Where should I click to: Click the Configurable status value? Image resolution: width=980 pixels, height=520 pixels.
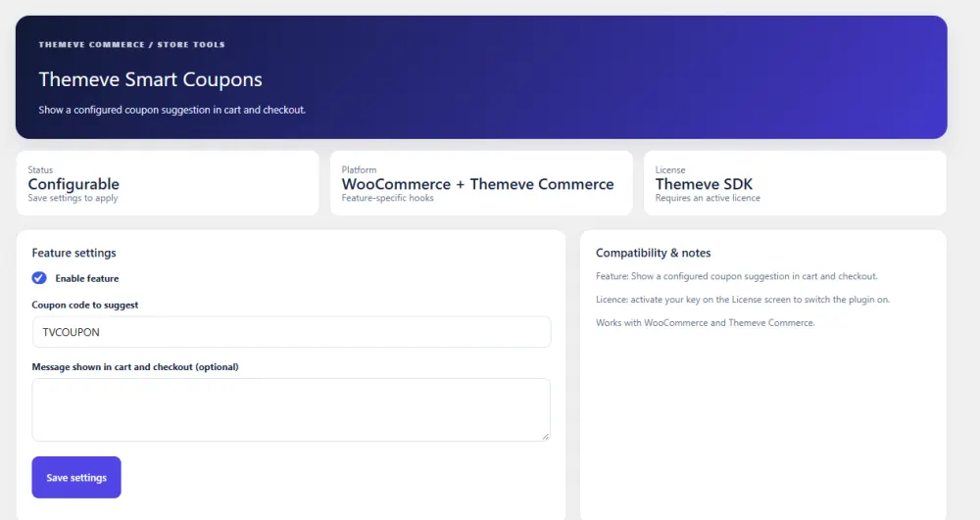click(x=73, y=184)
